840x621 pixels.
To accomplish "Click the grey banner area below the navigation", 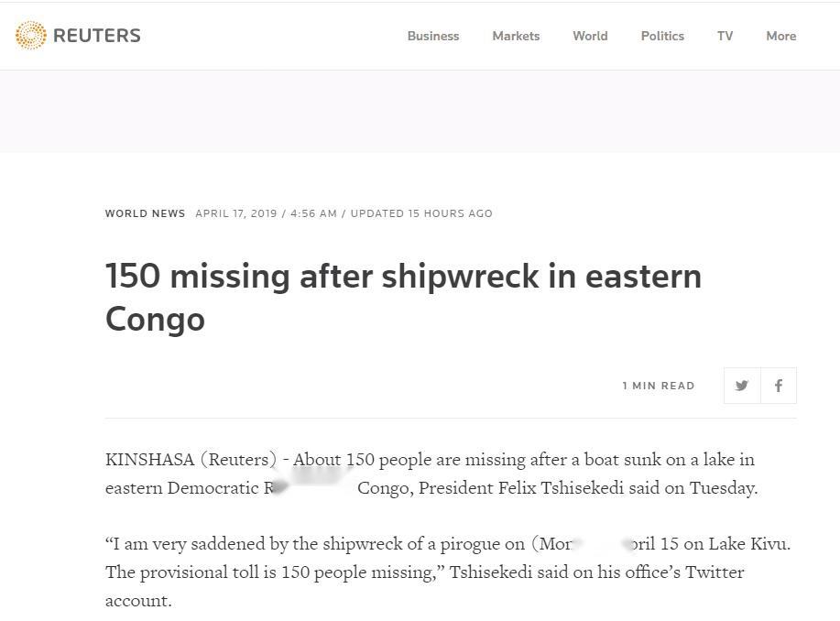I will click(420, 111).
